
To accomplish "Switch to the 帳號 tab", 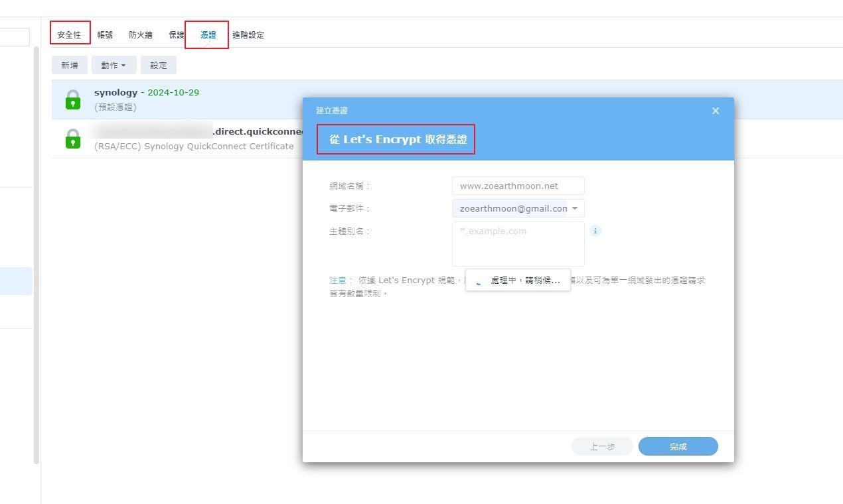I will pyautogui.click(x=105, y=34).
